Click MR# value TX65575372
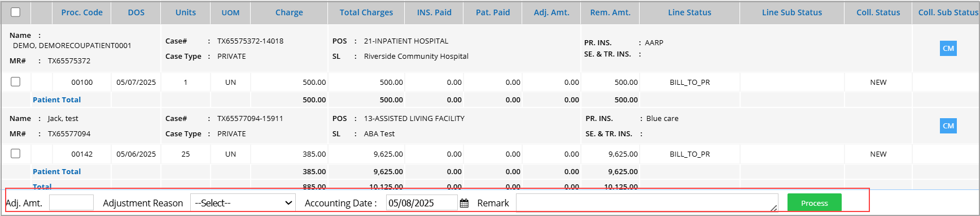Image resolution: width=980 pixels, height=216 pixels. click(69, 61)
